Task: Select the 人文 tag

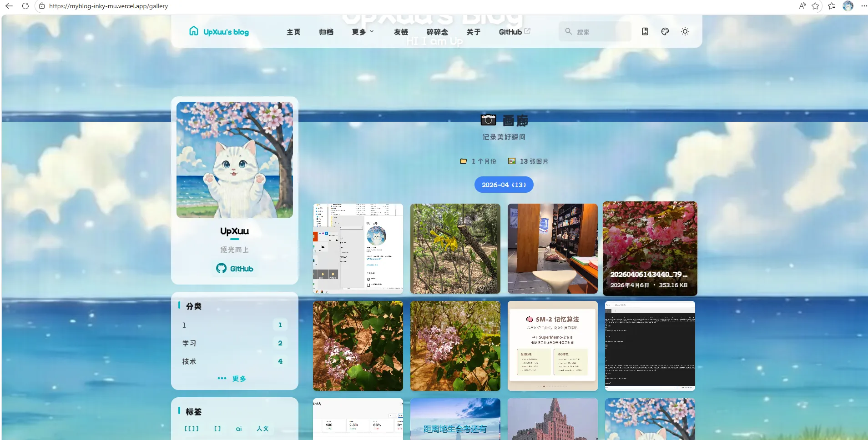Action: (262, 429)
